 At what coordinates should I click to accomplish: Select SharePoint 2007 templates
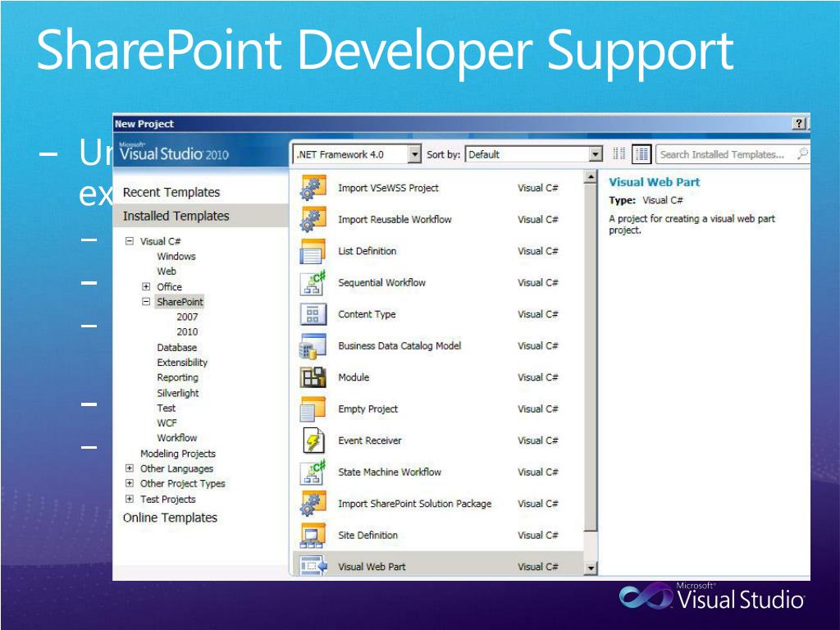point(187,317)
